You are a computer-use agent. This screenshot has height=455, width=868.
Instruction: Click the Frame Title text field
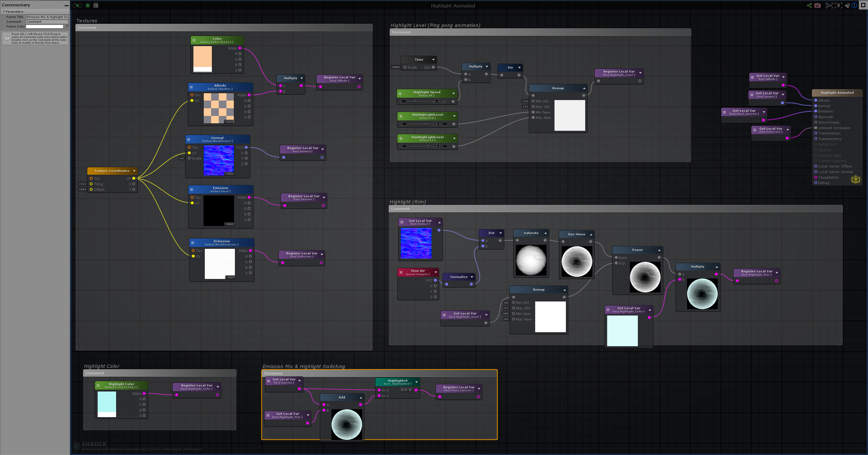point(47,17)
